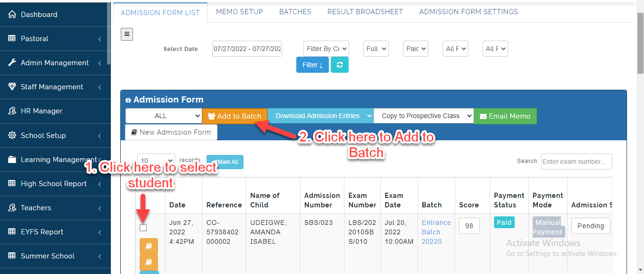The width and height of the screenshot is (644, 274).
Task: Expand the Pastoral sidebar menu chevron
Action: click(100, 39)
